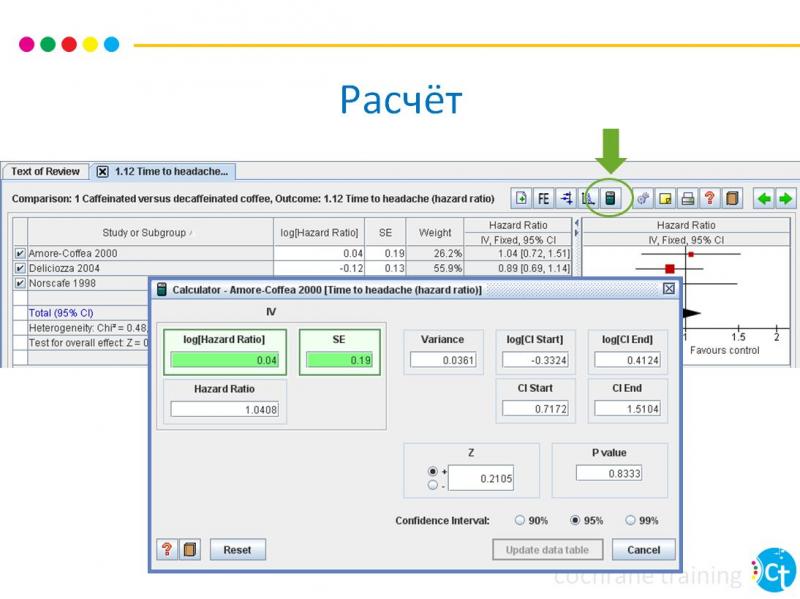The width and height of the screenshot is (800, 599).
Task: Open the Calculator tool in toolbar
Action: 610,198
